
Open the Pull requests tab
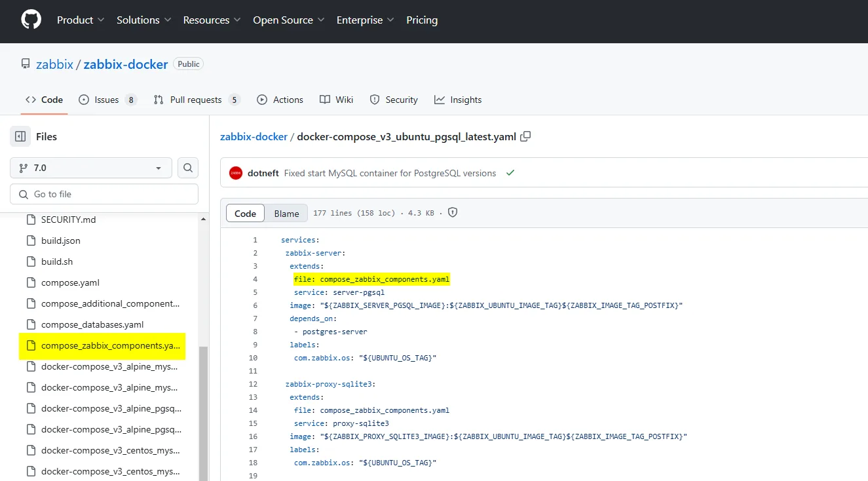pyautogui.click(x=197, y=100)
